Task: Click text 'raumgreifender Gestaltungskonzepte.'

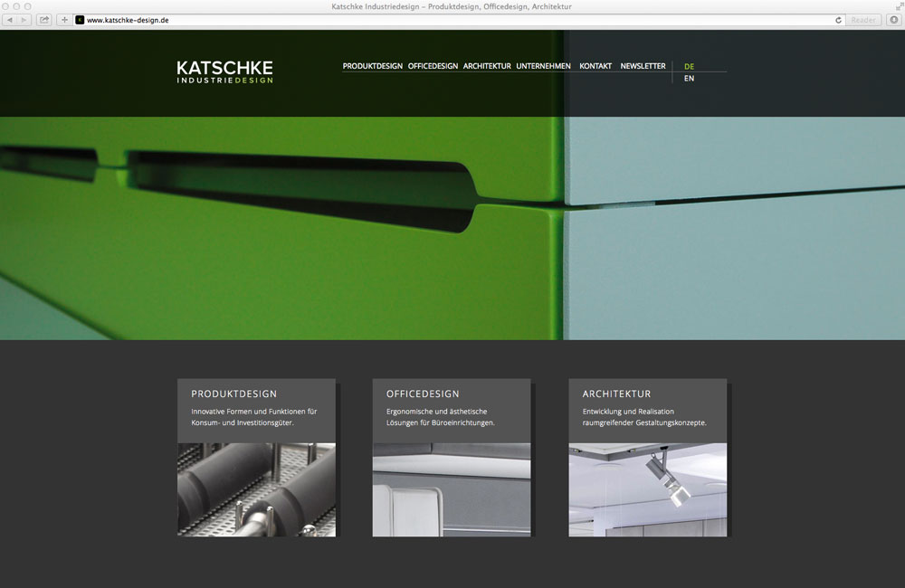Action: pyautogui.click(x=644, y=423)
